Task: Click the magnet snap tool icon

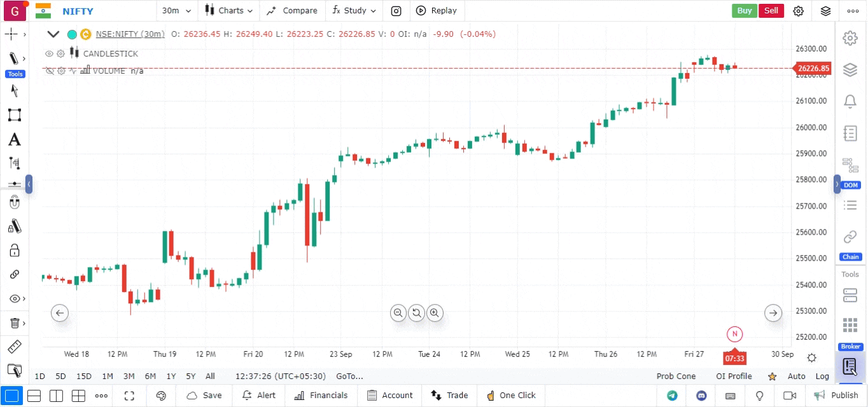Action: coord(14,202)
